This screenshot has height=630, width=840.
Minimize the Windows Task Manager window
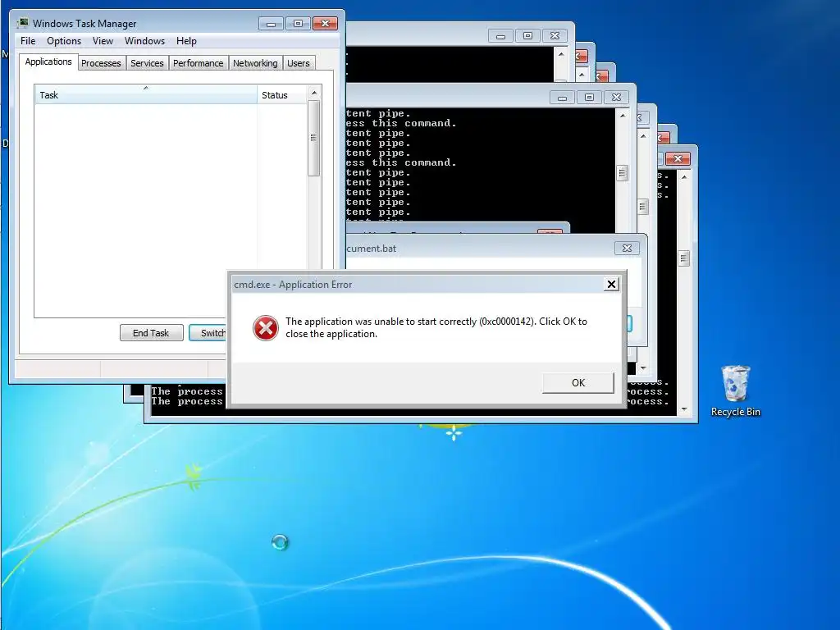pyautogui.click(x=271, y=24)
